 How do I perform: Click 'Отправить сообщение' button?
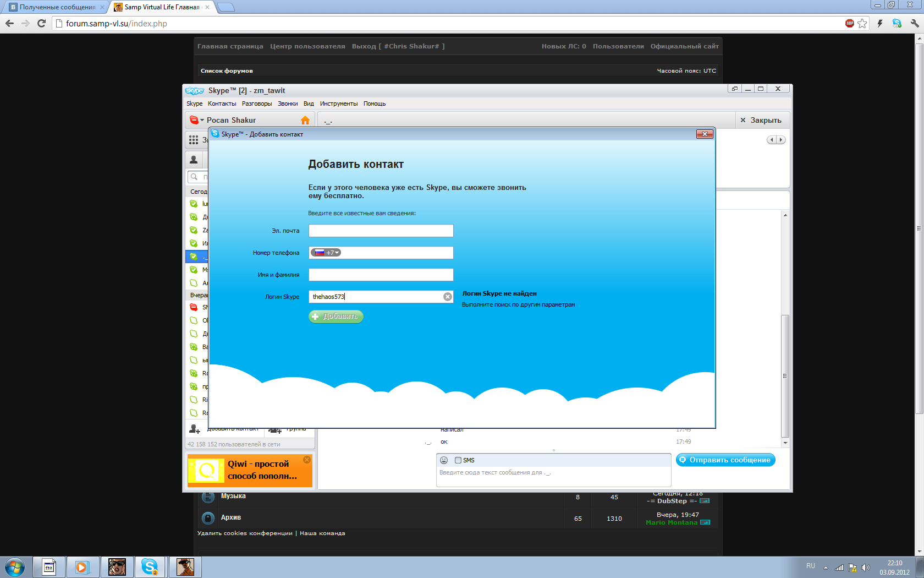click(725, 460)
